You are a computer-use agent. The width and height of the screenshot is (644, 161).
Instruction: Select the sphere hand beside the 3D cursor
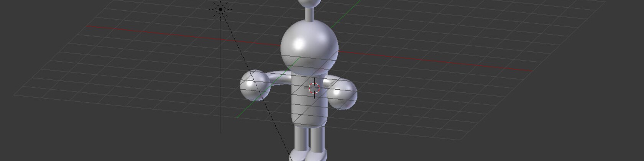tap(342, 95)
